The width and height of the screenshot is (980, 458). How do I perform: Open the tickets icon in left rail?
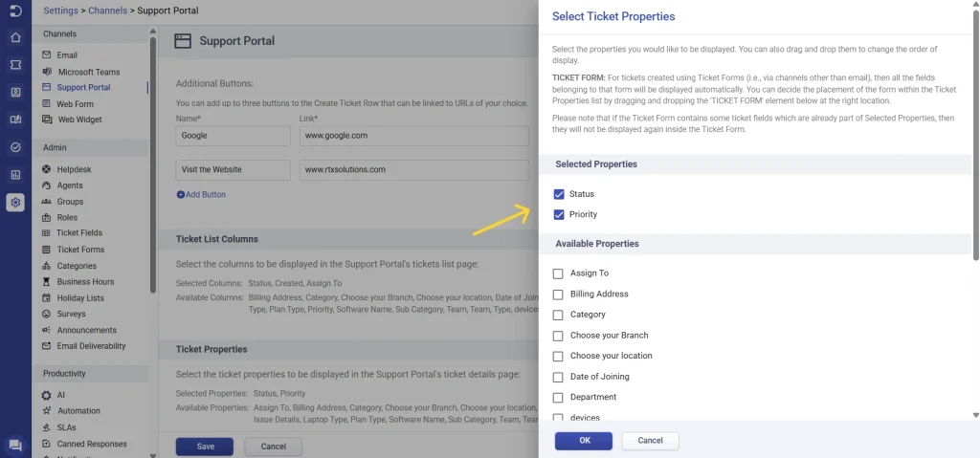click(15, 65)
